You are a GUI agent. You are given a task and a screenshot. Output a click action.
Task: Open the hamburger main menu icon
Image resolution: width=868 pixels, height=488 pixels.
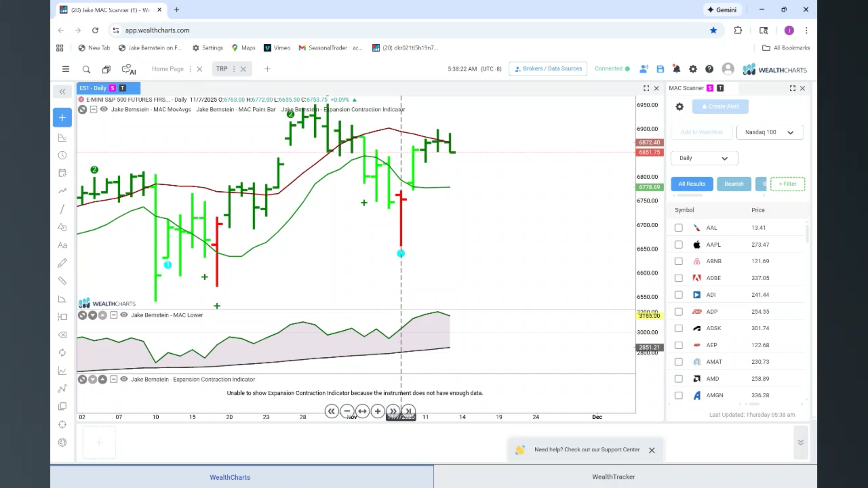click(x=66, y=69)
